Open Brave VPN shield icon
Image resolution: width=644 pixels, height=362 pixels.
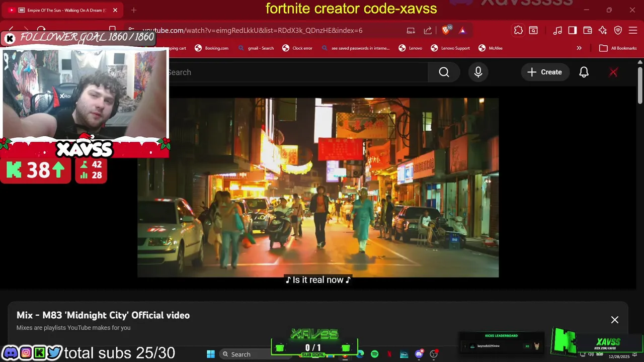pos(618,30)
